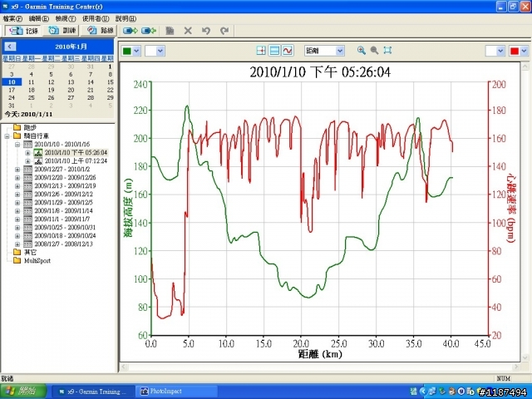Select the 2009/11/1 - 2009/11/7 week row
Image resolution: width=532 pixels, height=399 pixels.
point(62,219)
